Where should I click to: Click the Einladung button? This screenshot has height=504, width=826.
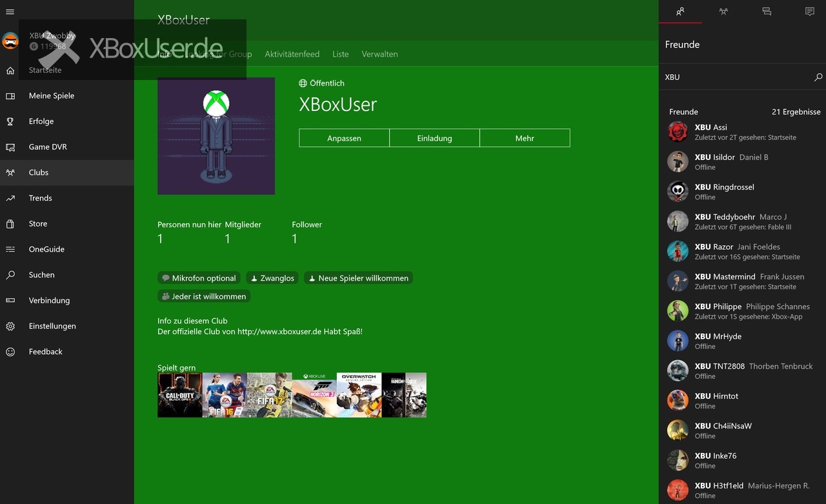[x=434, y=138]
